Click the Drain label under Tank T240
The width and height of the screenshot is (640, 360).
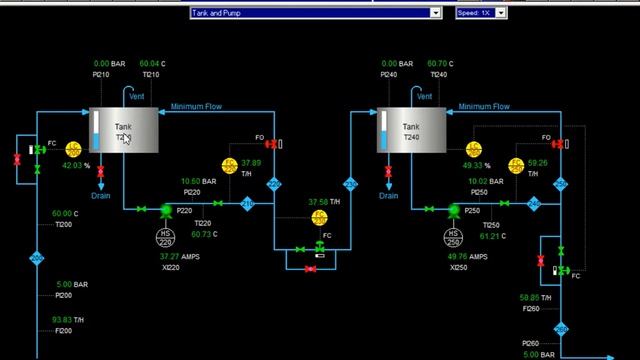(389, 196)
